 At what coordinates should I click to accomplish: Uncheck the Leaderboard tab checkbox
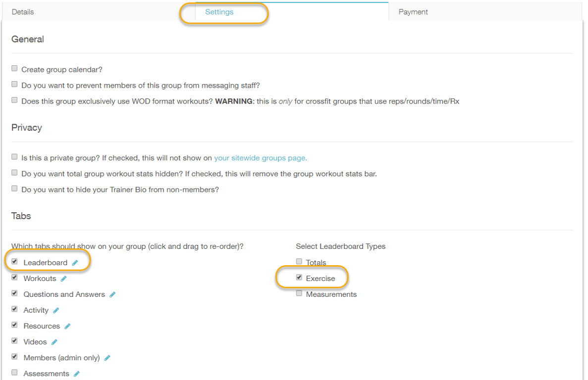[x=14, y=262]
